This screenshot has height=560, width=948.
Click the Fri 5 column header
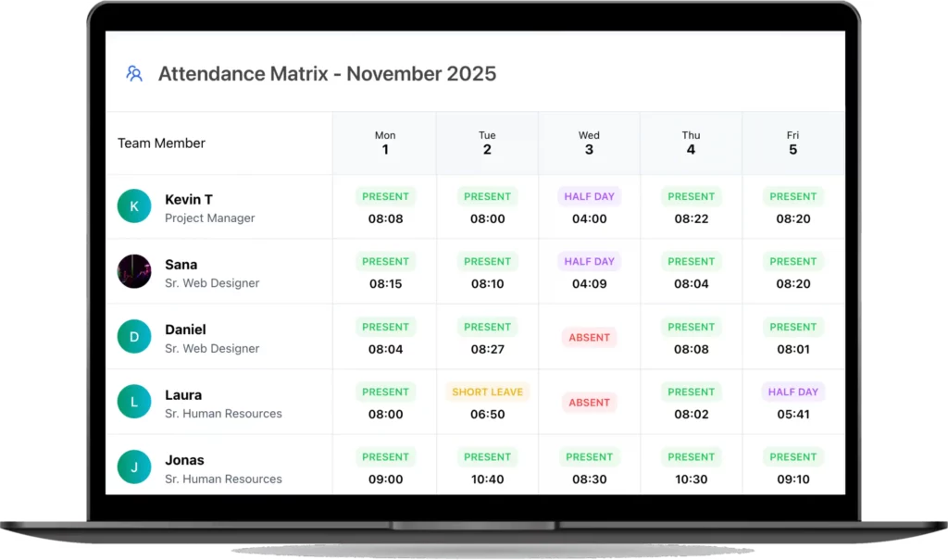point(792,143)
